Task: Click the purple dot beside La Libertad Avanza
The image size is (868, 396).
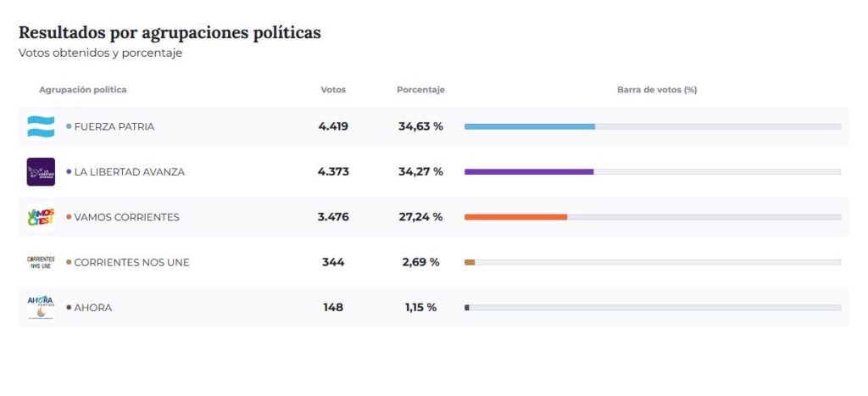Action: click(x=69, y=172)
